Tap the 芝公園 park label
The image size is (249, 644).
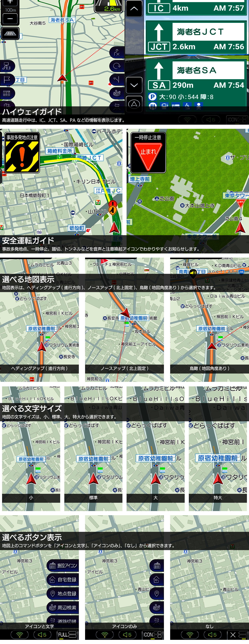point(164,199)
